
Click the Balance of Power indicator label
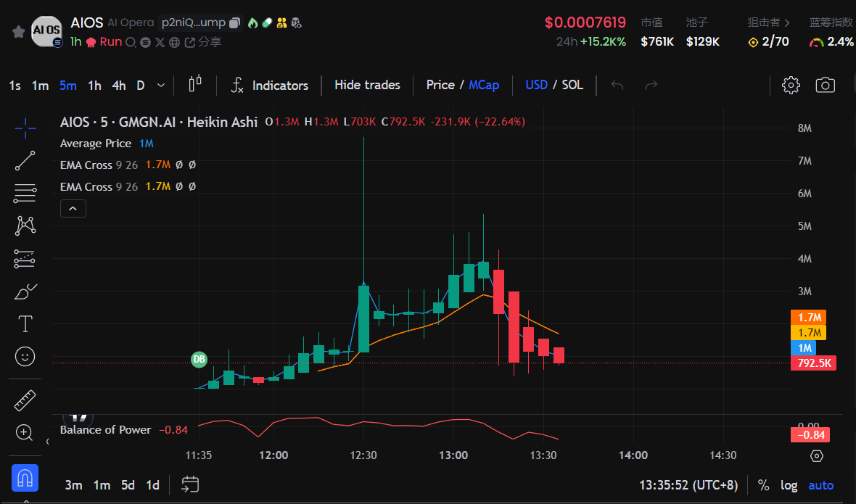click(x=105, y=430)
